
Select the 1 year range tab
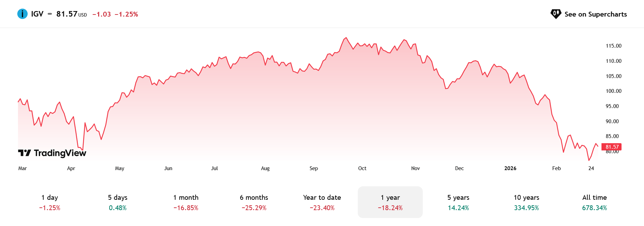click(390, 202)
